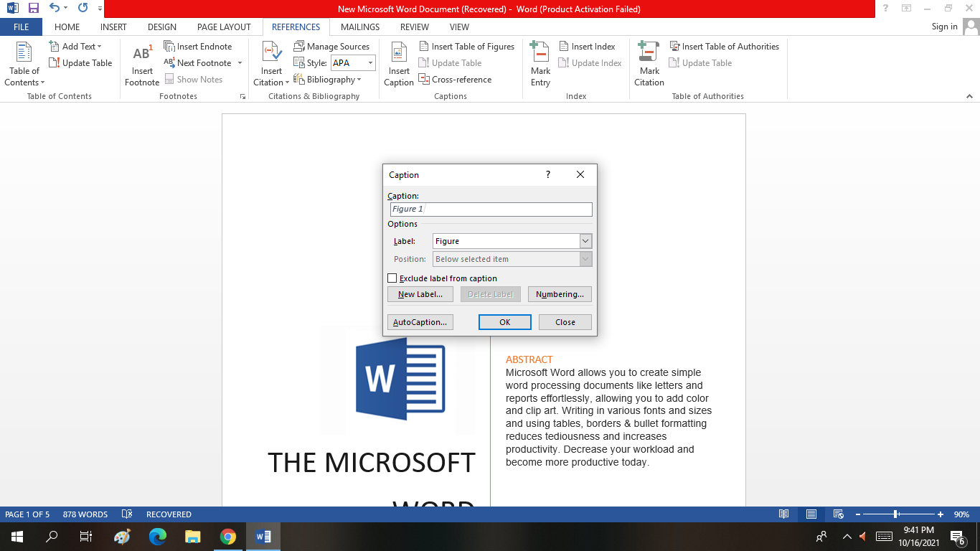Viewport: 980px width, 551px height.
Task: Collapse the ribbon with the arrow
Action: point(971,96)
